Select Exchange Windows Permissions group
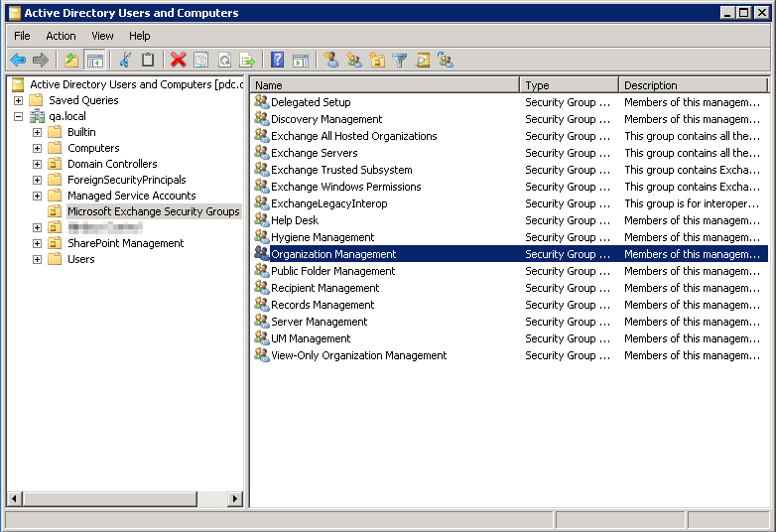Screen dimensions: 776x532 [346, 187]
